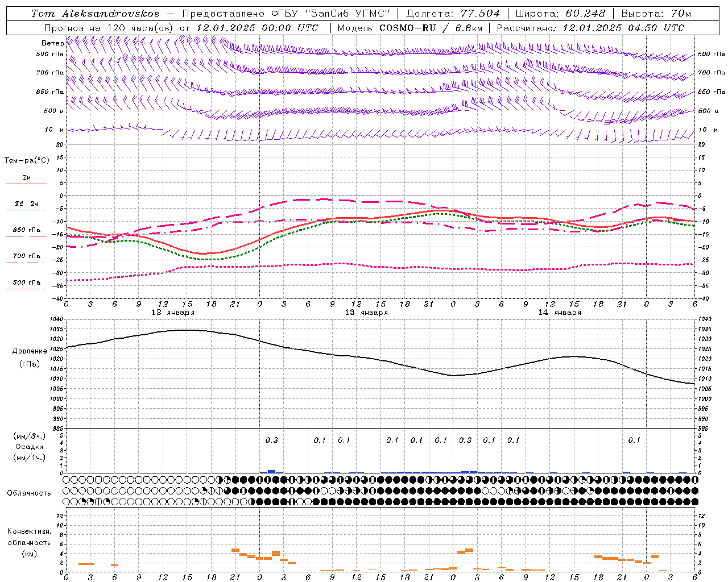Image resolution: width=728 pixels, height=582 pixels.
Task: Click the (мм/1ч.) precipitation unit label
Action: click(30, 458)
